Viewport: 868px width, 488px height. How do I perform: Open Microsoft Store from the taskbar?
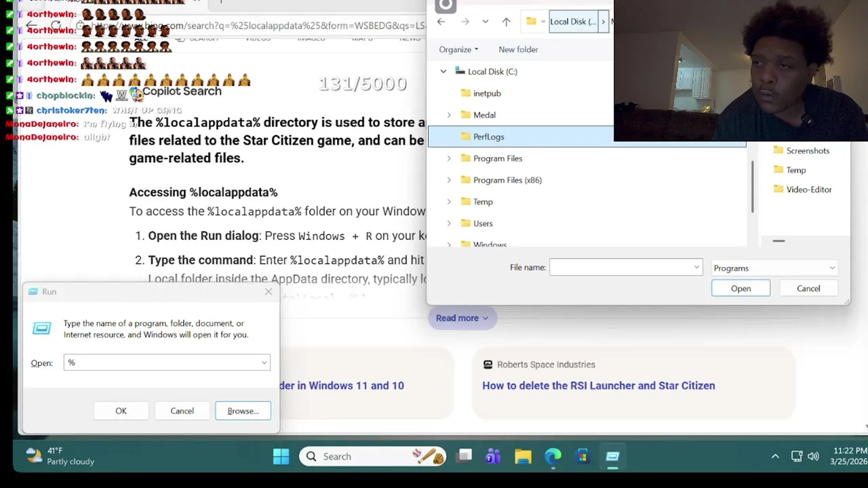(583, 456)
